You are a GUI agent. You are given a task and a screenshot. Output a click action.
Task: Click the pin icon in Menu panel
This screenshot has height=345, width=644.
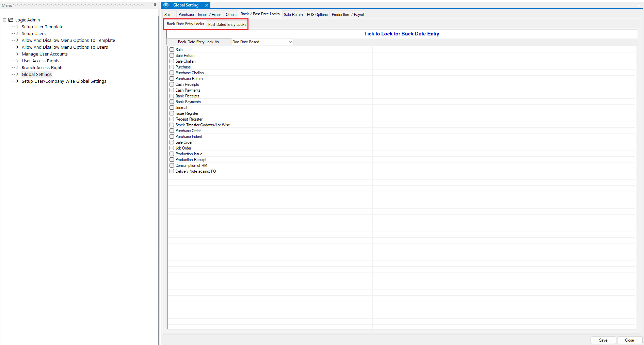(x=155, y=5)
